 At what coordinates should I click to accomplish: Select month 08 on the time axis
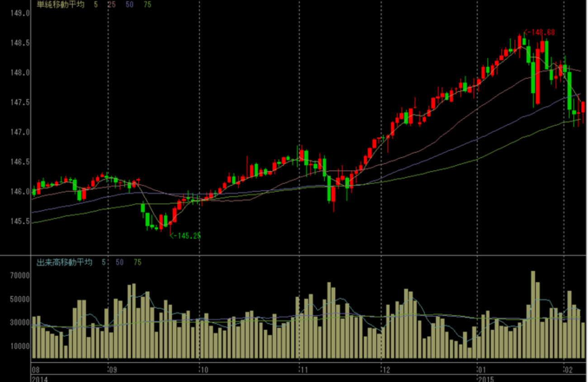tap(35, 370)
